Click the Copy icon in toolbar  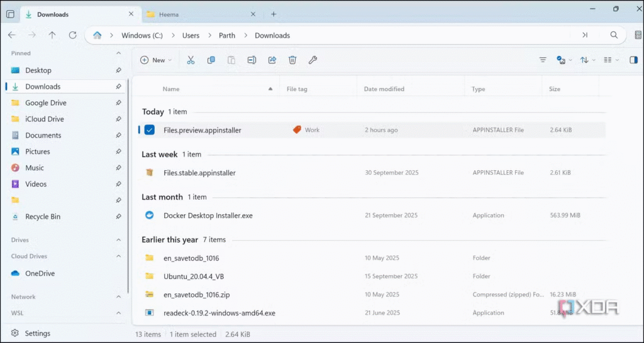pyautogui.click(x=211, y=60)
